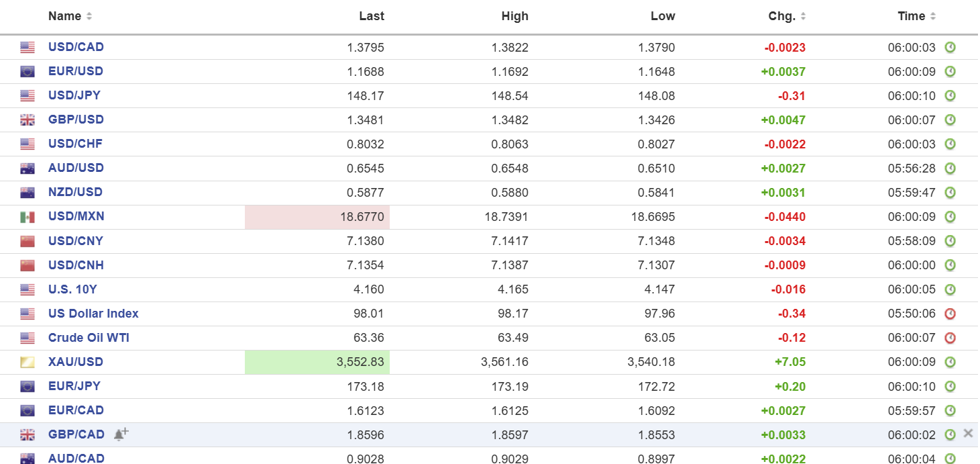
Task: Click the green clock icon in EUR/JPY row
Action: click(x=950, y=386)
